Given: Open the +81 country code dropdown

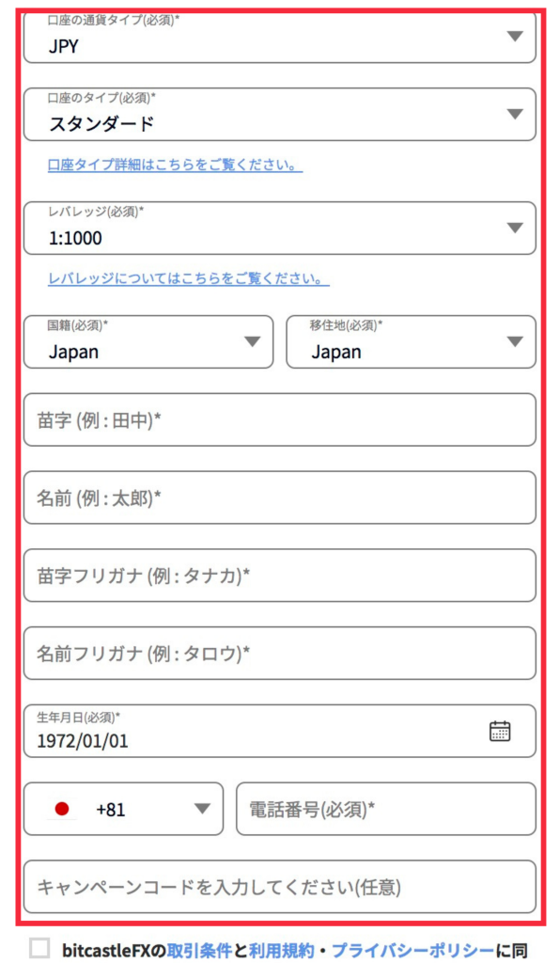Looking at the screenshot, I should [123, 809].
